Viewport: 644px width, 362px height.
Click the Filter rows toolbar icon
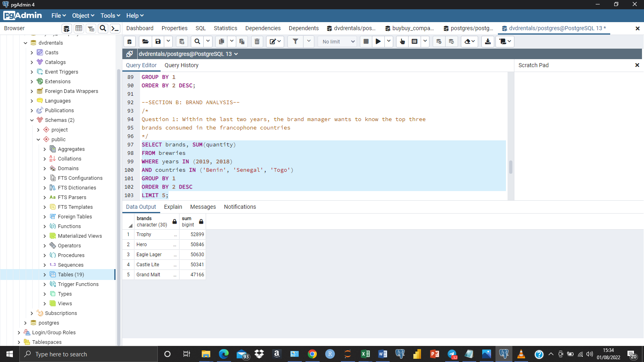click(295, 41)
